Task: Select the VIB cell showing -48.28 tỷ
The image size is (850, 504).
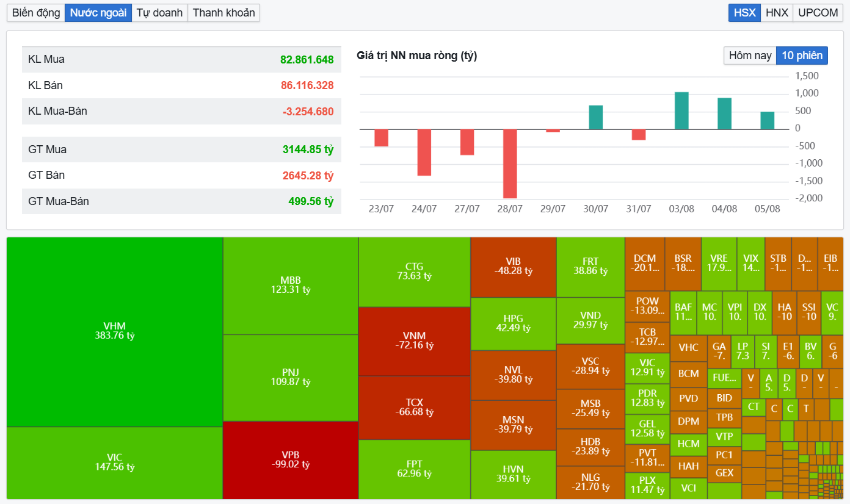Action: tap(514, 267)
